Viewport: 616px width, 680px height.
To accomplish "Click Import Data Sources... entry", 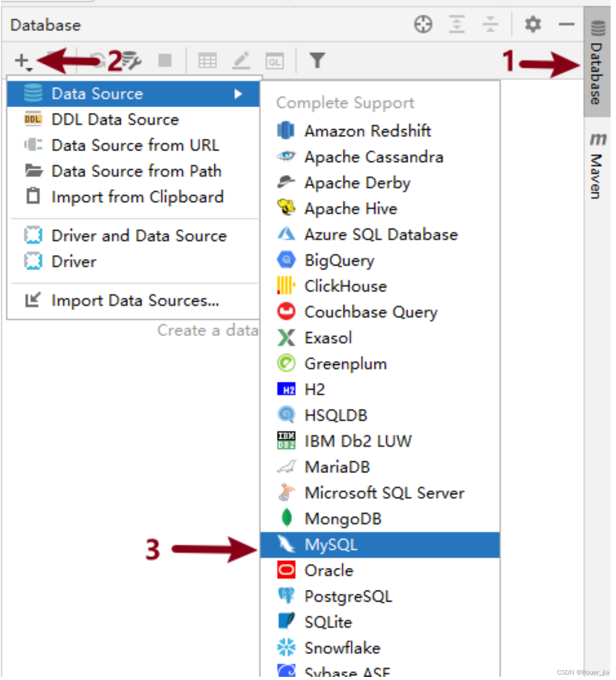I will click(133, 300).
